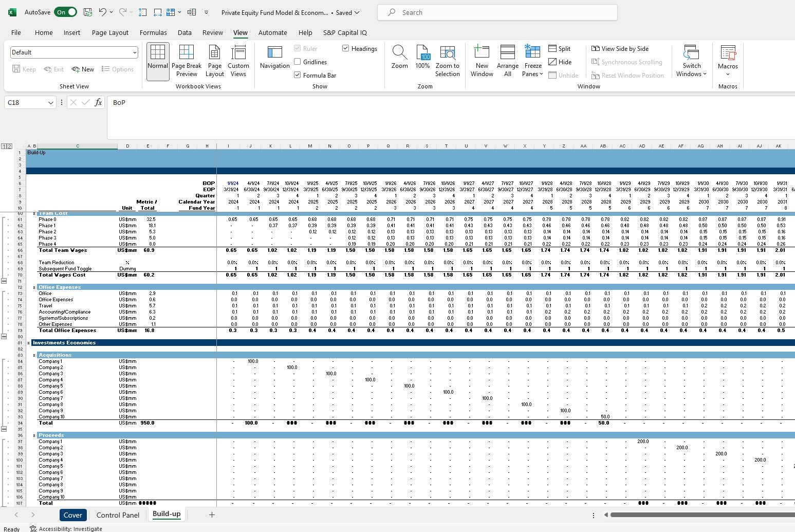Image resolution: width=795 pixels, height=532 pixels.
Task: Reset zoom to 100%
Action: tap(422, 59)
